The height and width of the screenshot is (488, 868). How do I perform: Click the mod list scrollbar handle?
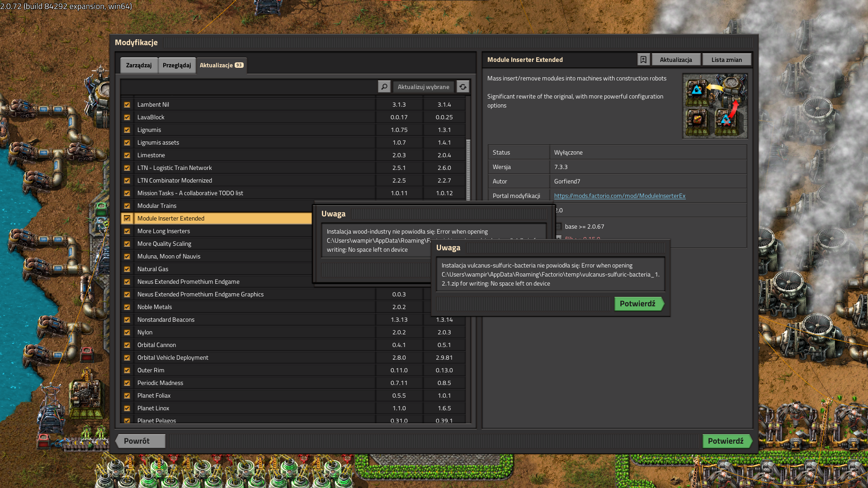468,169
